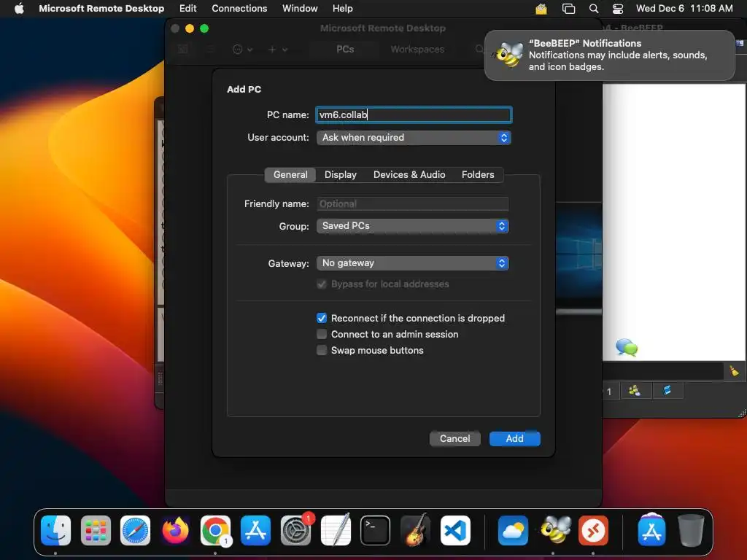Switch to the Devices & Audio tab
The image size is (747, 560).
(x=409, y=175)
